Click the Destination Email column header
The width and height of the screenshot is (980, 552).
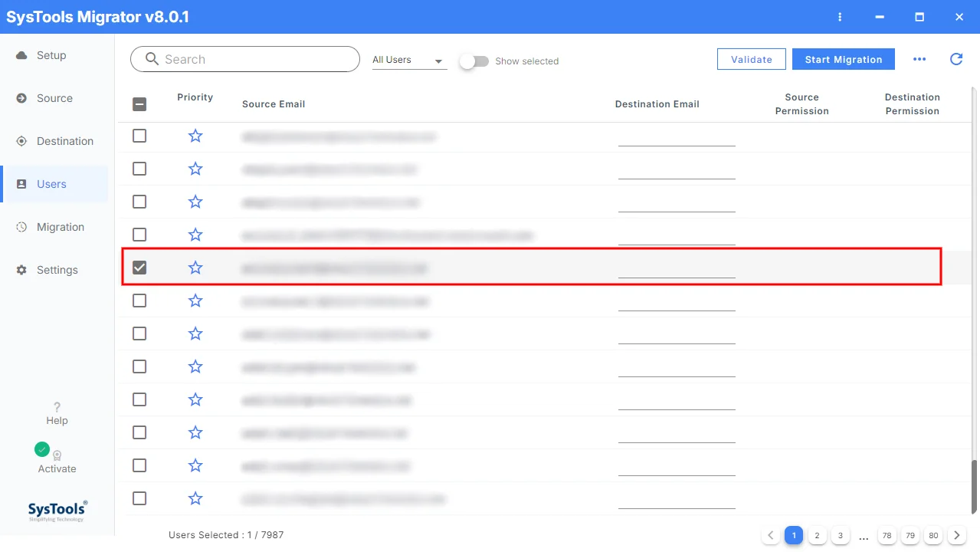657,104
